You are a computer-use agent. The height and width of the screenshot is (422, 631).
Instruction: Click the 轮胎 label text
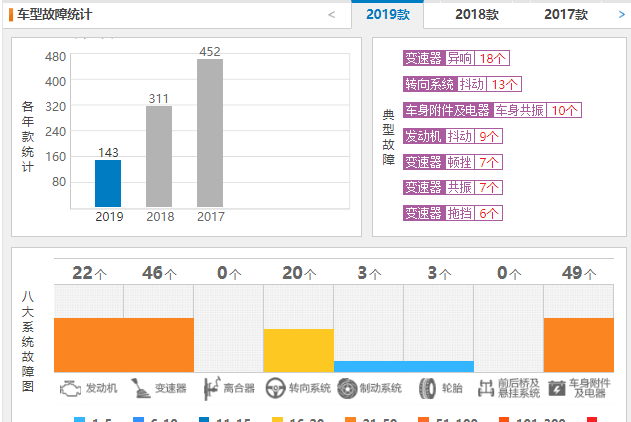[x=452, y=388]
